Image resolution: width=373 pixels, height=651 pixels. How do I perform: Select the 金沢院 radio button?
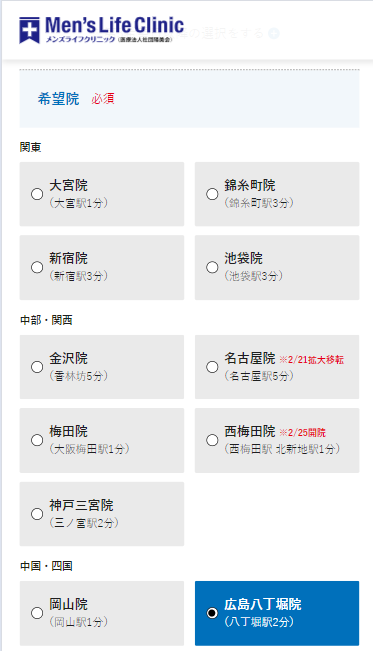coord(37,367)
